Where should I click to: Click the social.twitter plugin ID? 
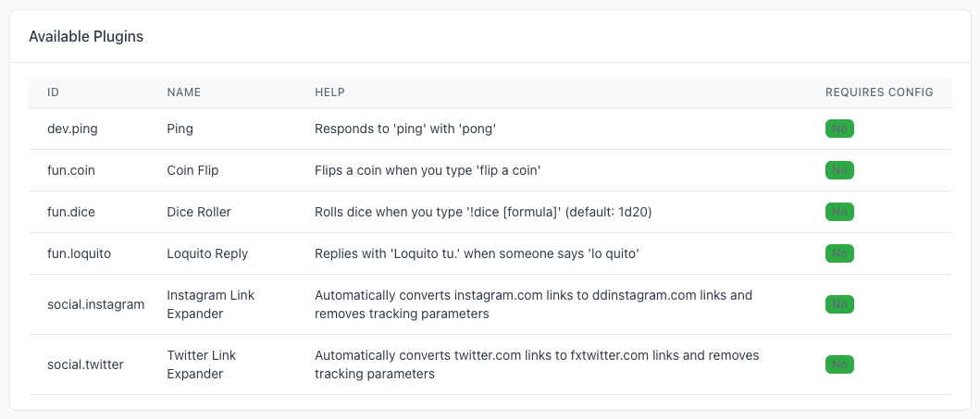86,364
